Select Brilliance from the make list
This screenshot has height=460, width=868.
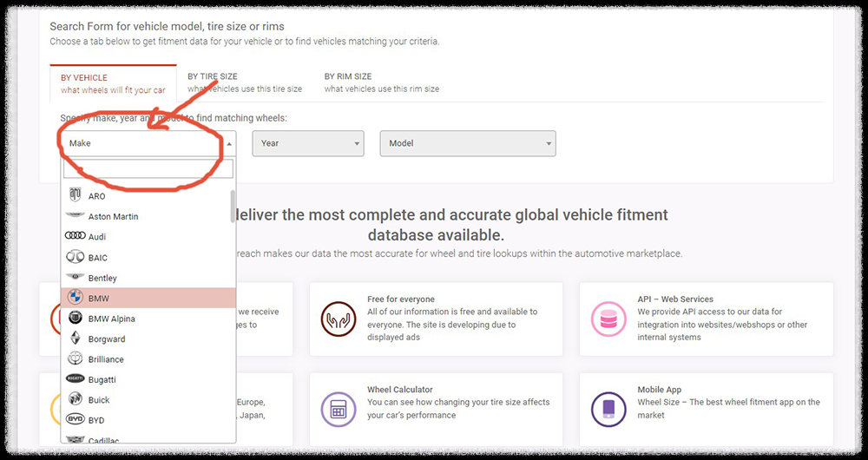[148, 359]
